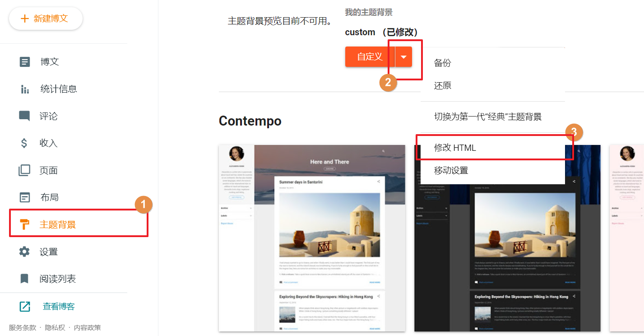Open the 布局 (Layout) icon
Viewport: 644px width, 336px height.
coord(24,197)
